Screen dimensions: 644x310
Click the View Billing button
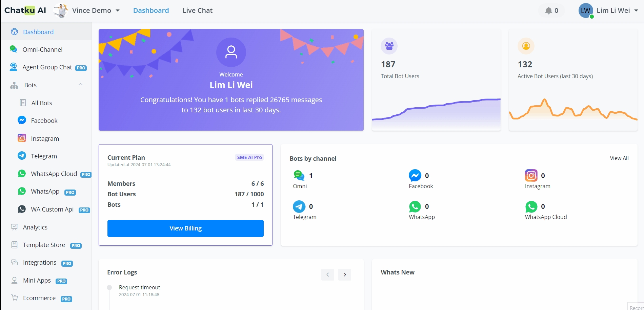coord(185,228)
